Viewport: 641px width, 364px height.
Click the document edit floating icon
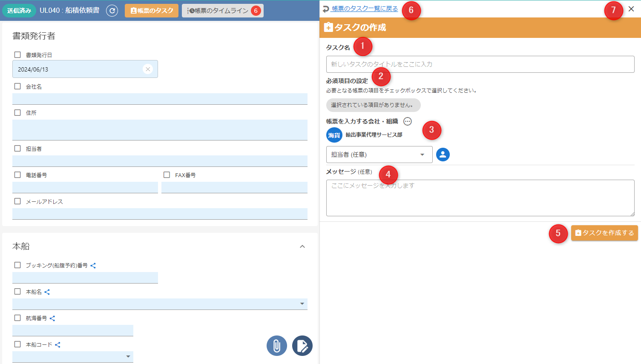point(302,346)
